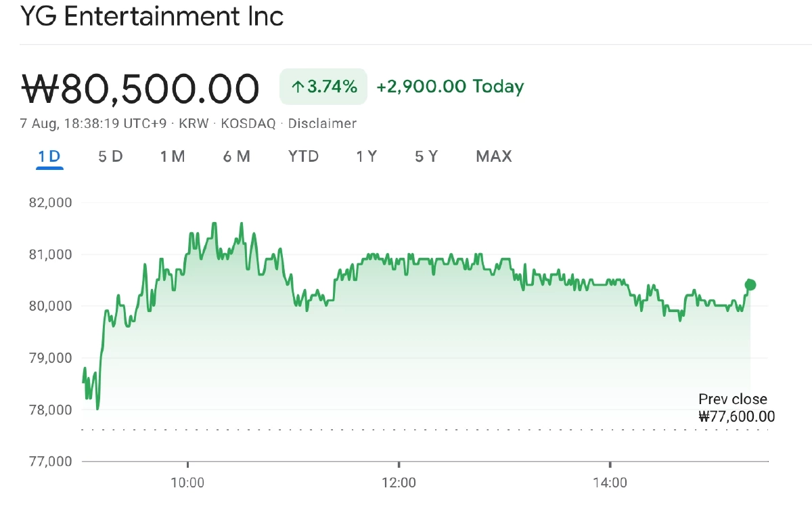Select the 1D time range tab
The image size is (812, 507).
pos(49,157)
